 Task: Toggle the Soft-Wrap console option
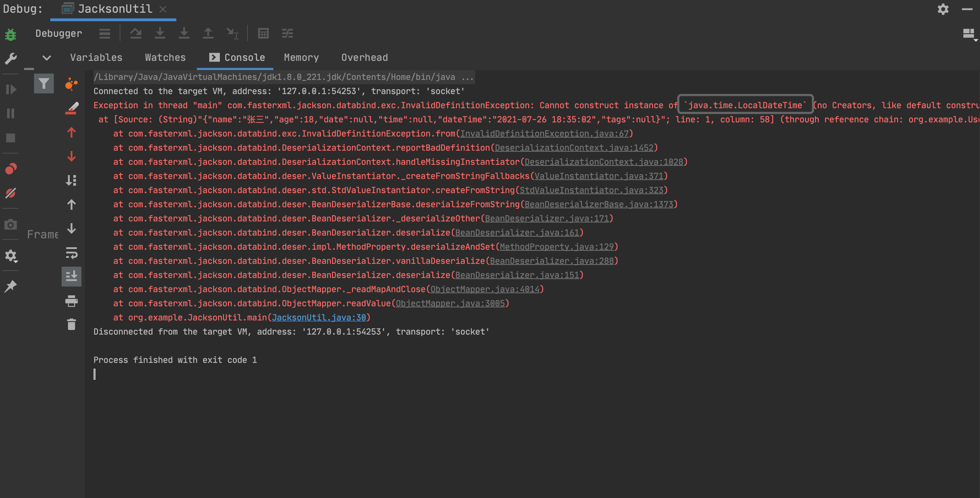point(71,253)
